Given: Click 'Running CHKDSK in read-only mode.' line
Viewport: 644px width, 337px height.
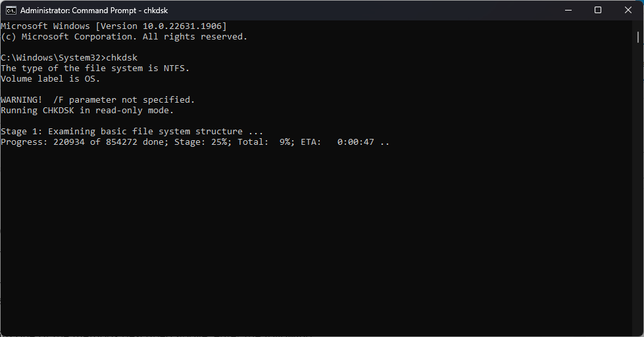Looking at the screenshot, I should [x=87, y=110].
